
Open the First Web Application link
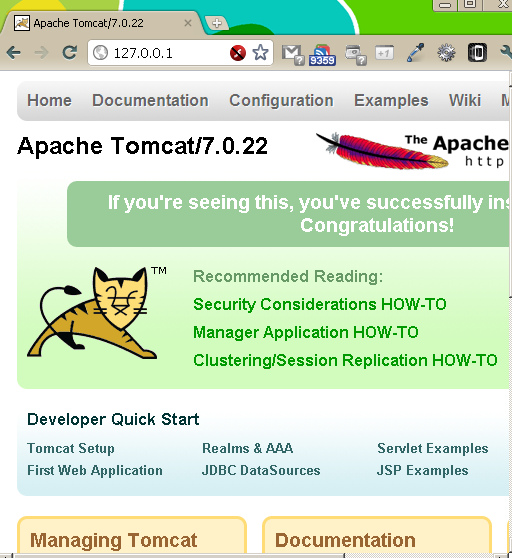click(95, 470)
